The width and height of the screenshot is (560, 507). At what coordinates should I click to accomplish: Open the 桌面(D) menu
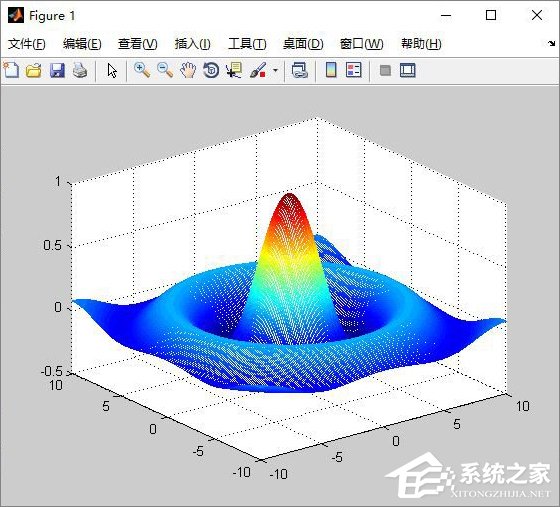pos(303,44)
